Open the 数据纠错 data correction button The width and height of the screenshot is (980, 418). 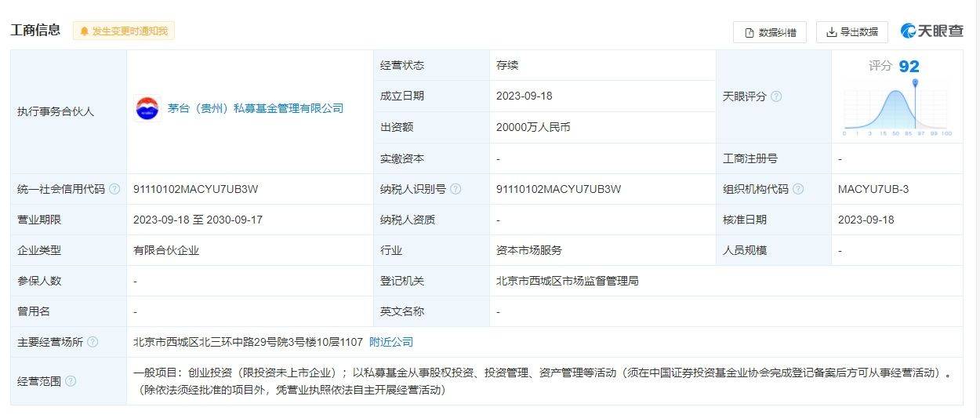[x=769, y=32]
